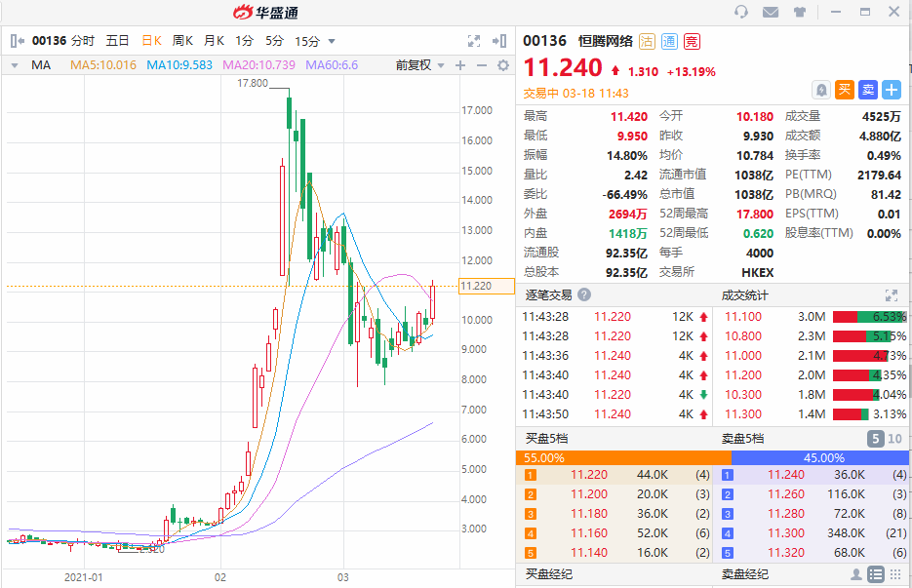Zoom out chart with minus icon
Image resolution: width=912 pixels, height=588 pixels.
pos(482,65)
